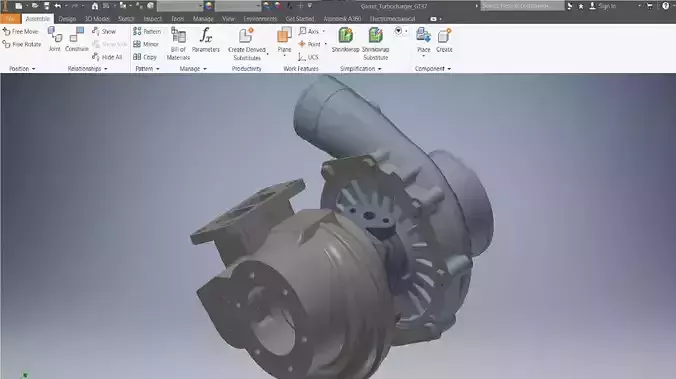Open the Axis dropdown arrow
Screen dimensions: 676x379
(x=324, y=31)
